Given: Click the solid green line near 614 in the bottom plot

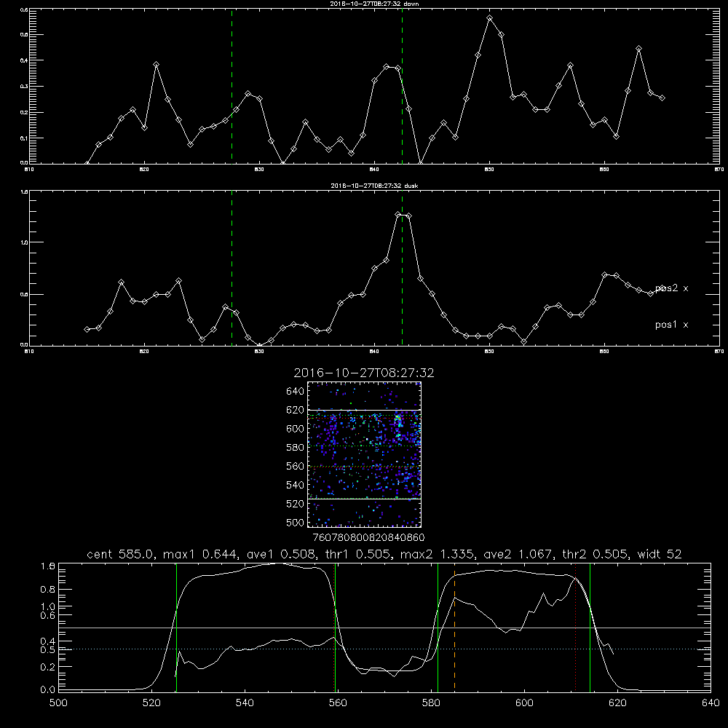Looking at the screenshot, I should [590, 627].
